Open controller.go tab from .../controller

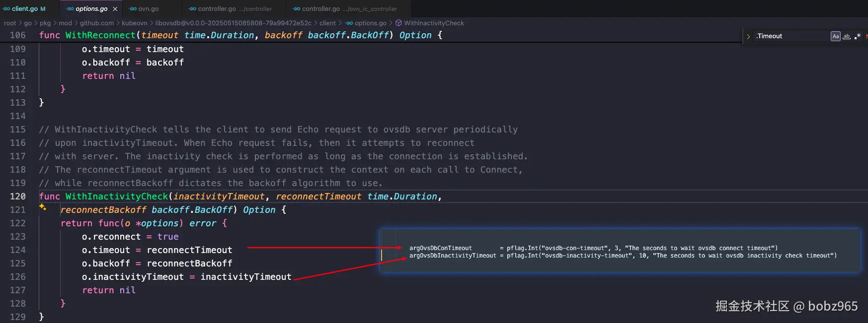coord(235,9)
